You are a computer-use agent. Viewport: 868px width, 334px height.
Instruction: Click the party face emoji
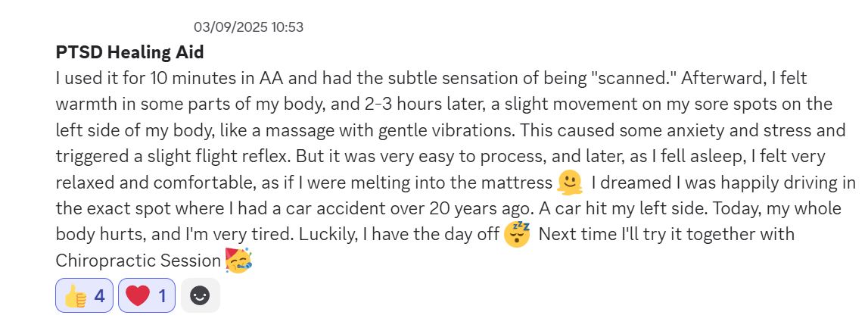(238, 261)
